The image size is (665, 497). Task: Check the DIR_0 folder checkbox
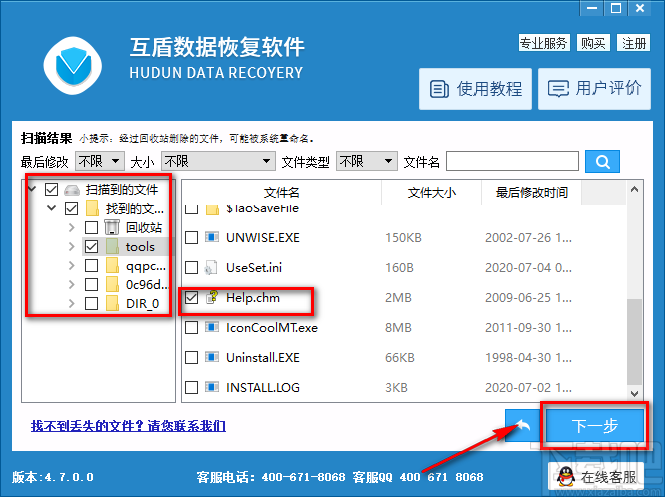91,303
